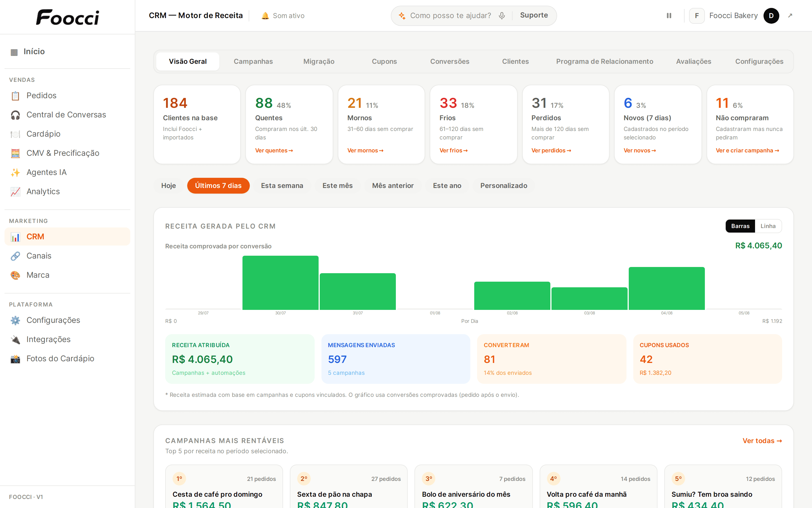This screenshot has width=812, height=508.
Task: Open the Avaliações tab
Action: tap(694, 62)
